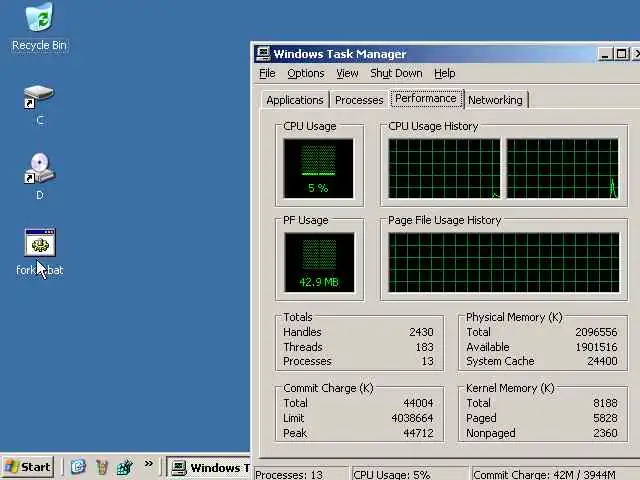Click the second Quick Launch icon

(102, 467)
